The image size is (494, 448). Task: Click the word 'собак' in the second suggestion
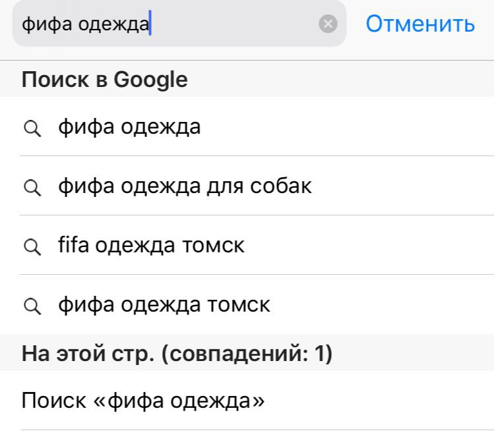281,186
